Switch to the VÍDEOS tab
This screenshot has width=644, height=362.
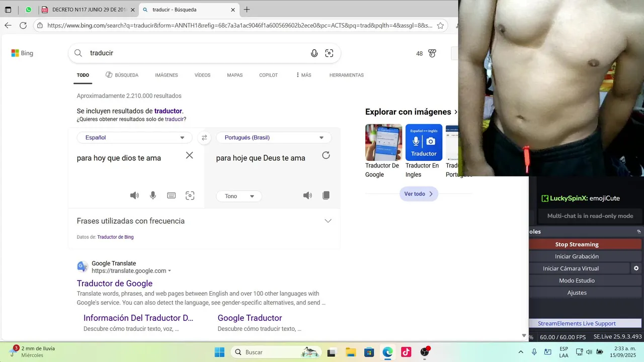click(202, 75)
